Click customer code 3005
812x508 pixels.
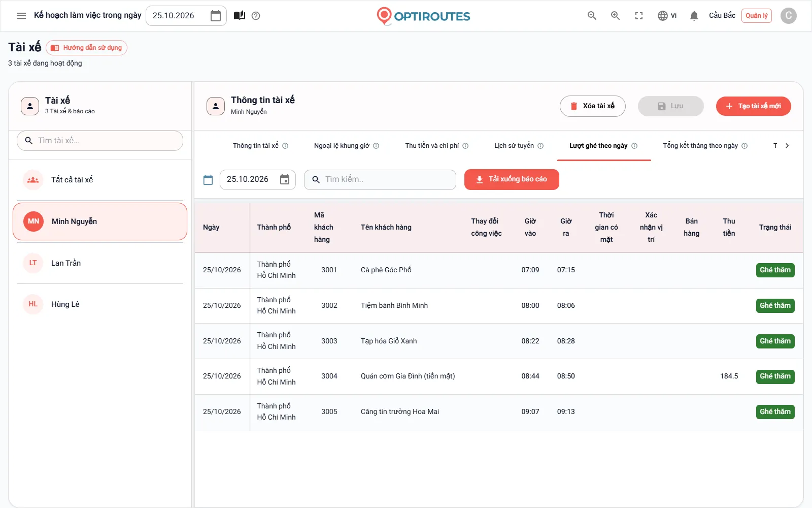pos(329,412)
